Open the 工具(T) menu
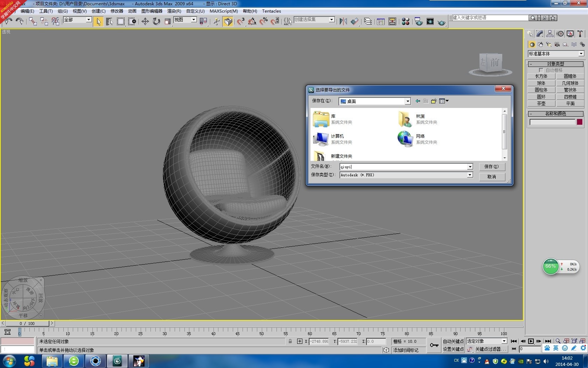The height and width of the screenshot is (368, 588). pos(46,11)
